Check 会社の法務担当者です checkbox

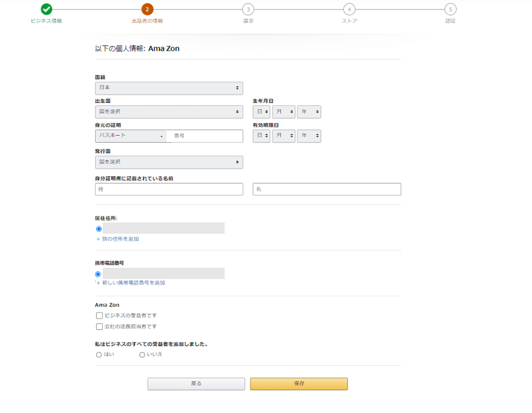100,327
